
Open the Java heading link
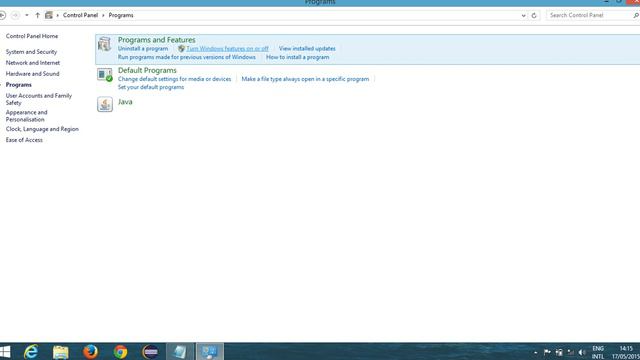pyautogui.click(x=125, y=102)
